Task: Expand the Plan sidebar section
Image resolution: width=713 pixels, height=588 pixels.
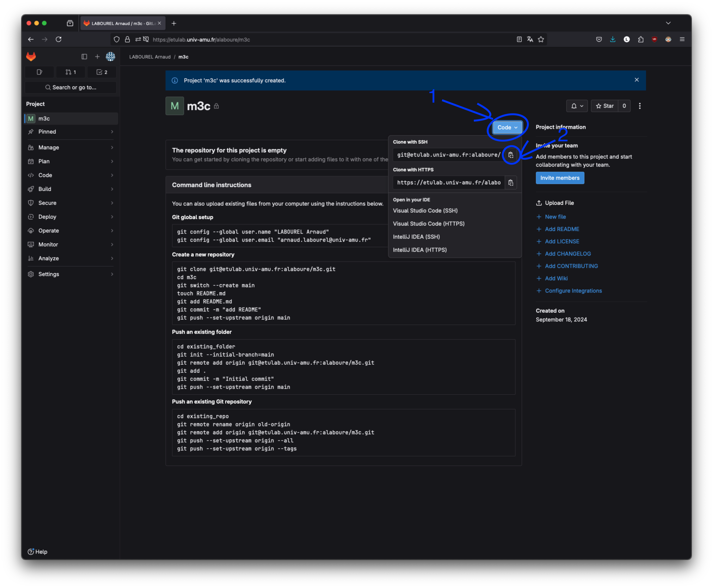Action: (x=71, y=162)
